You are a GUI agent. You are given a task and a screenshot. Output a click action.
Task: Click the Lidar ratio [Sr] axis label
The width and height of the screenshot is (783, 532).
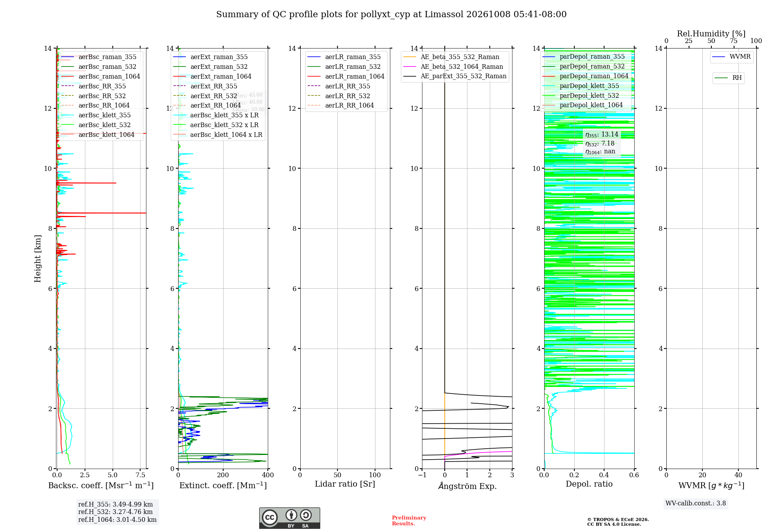coord(345,484)
